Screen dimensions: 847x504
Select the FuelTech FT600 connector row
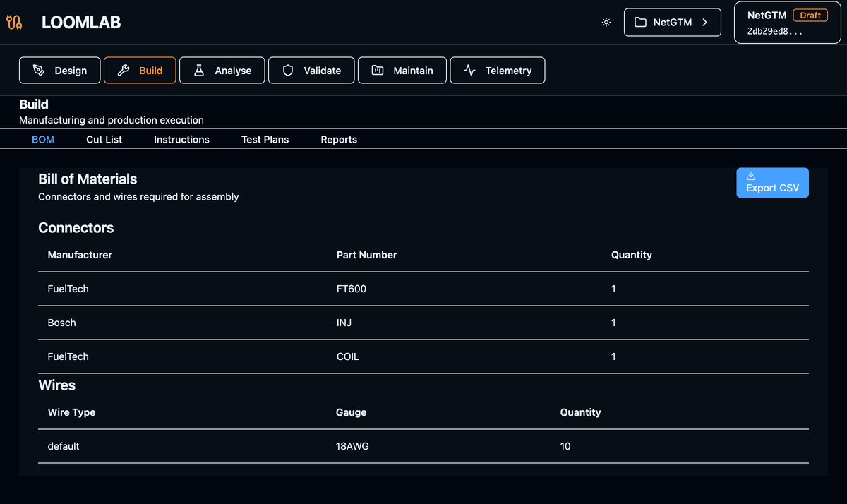pyautogui.click(x=423, y=289)
